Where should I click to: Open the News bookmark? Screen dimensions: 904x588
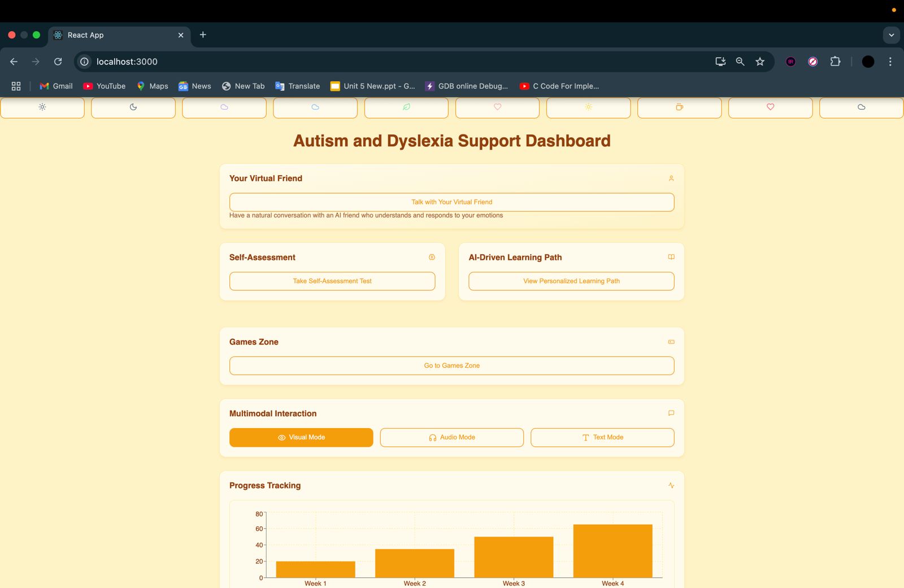click(x=195, y=86)
